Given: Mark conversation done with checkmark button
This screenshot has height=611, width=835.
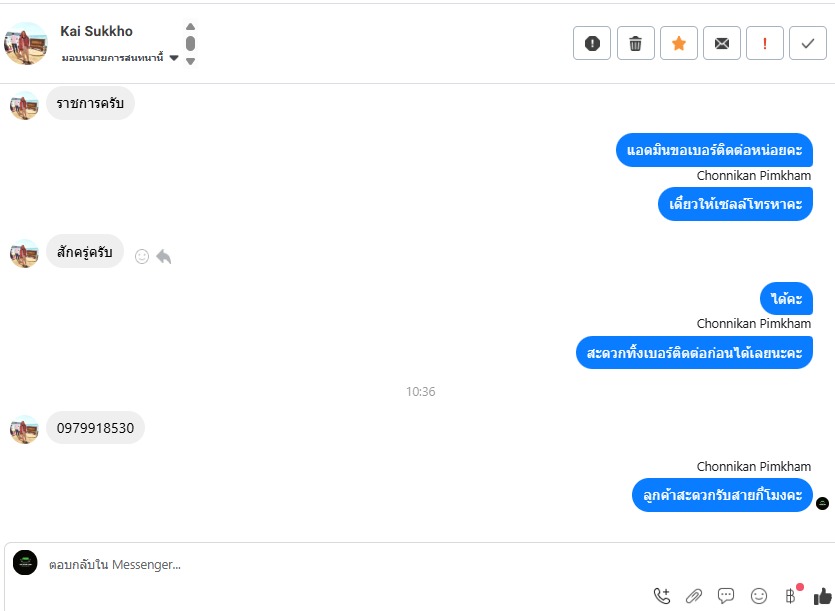Looking at the screenshot, I should (x=808, y=43).
